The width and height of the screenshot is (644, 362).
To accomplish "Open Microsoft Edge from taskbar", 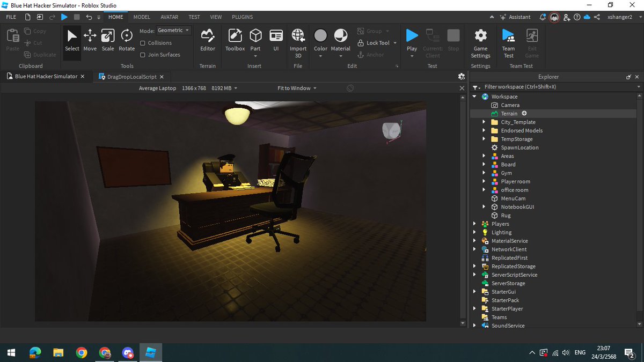I will pos(35,352).
